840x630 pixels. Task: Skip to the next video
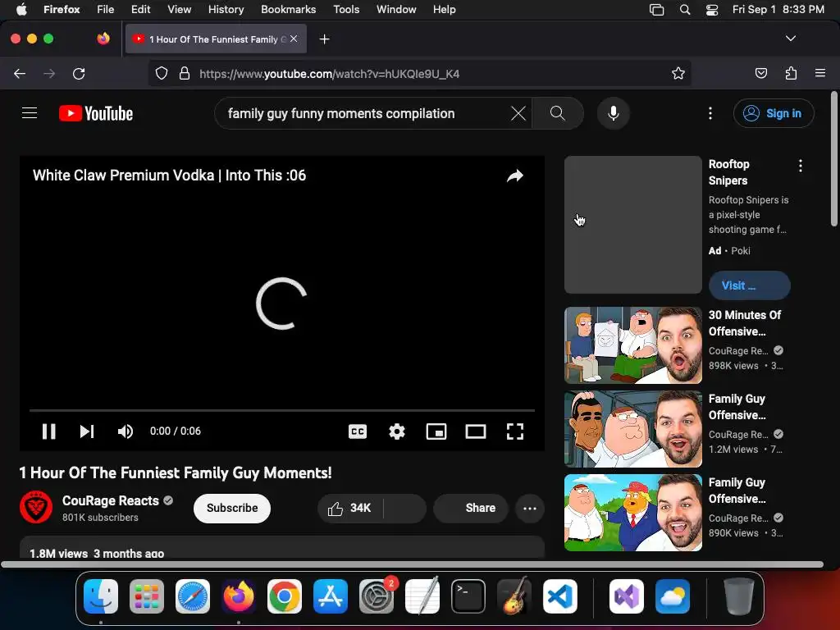pos(87,431)
